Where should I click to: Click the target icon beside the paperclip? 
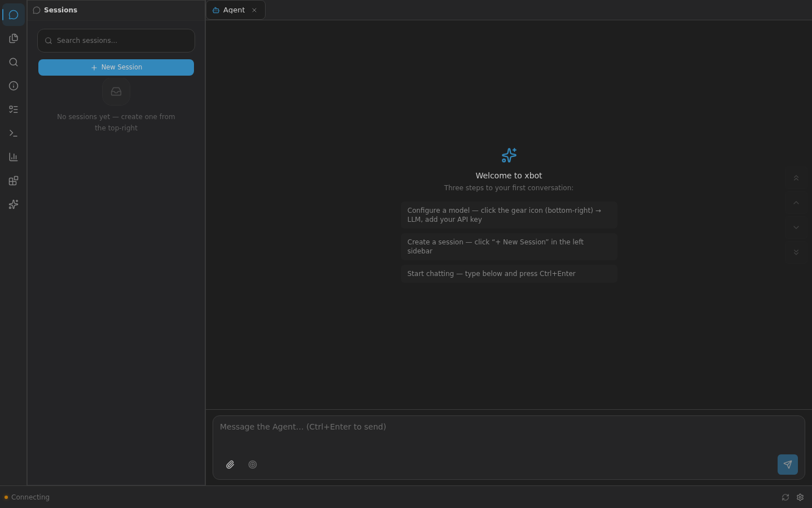pyautogui.click(x=253, y=465)
